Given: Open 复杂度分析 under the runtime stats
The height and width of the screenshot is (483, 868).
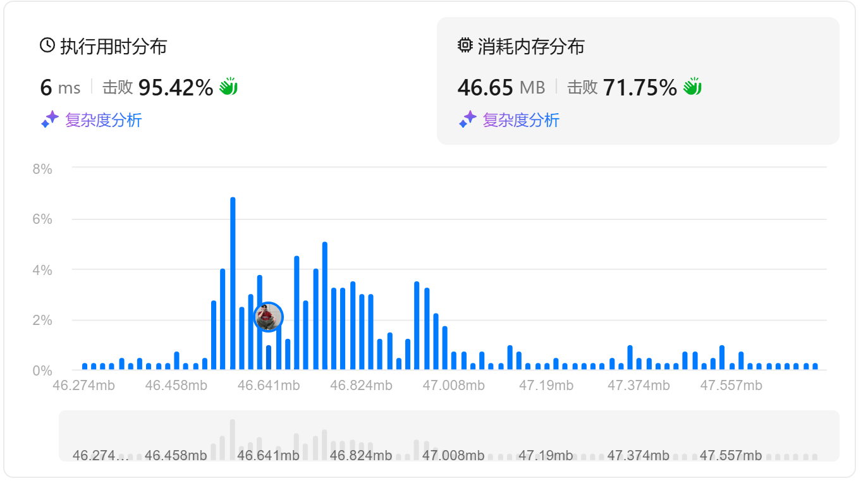Looking at the screenshot, I should click(104, 120).
